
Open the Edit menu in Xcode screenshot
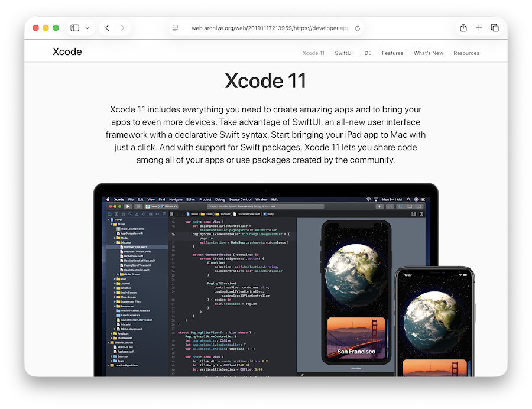140,199
